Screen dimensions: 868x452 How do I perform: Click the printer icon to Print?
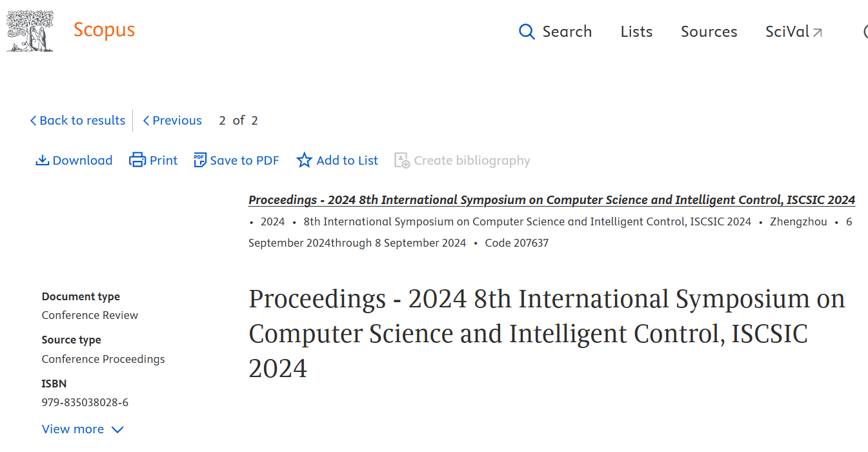(137, 160)
